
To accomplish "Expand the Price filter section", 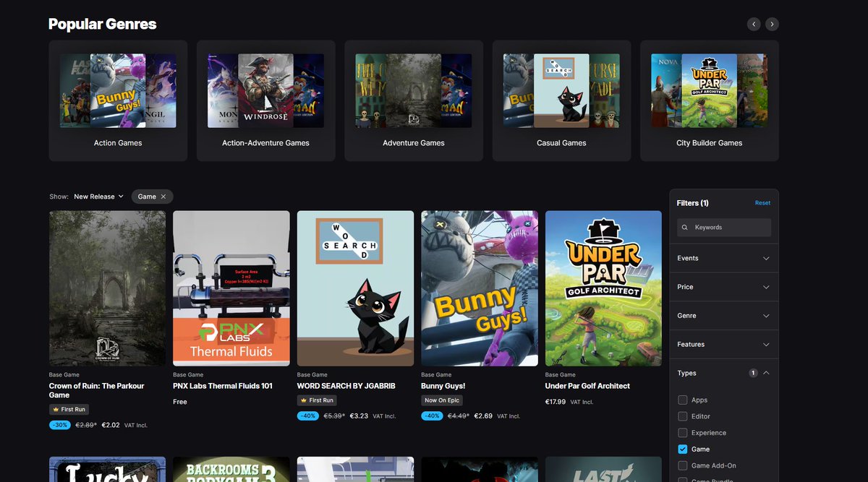I will pyautogui.click(x=724, y=287).
